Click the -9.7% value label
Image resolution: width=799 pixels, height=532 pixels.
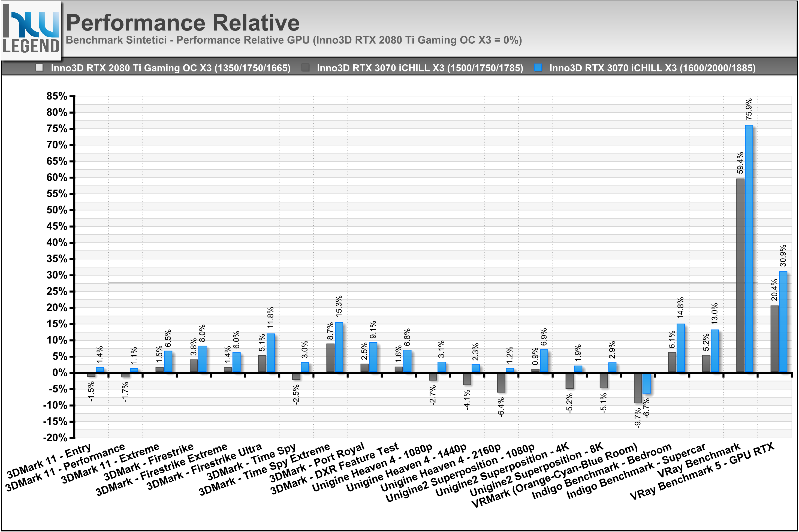point(638,418)
